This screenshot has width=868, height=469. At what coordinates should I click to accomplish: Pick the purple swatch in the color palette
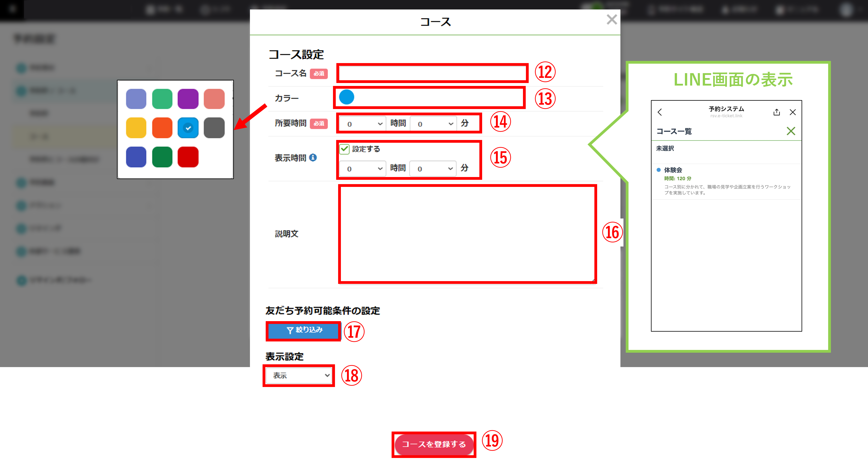point(188,99)
